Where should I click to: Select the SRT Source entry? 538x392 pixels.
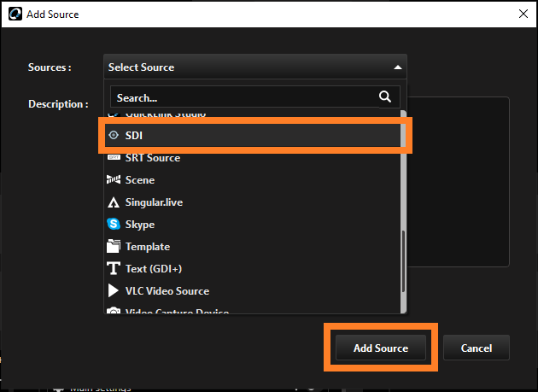pos(152,158)
